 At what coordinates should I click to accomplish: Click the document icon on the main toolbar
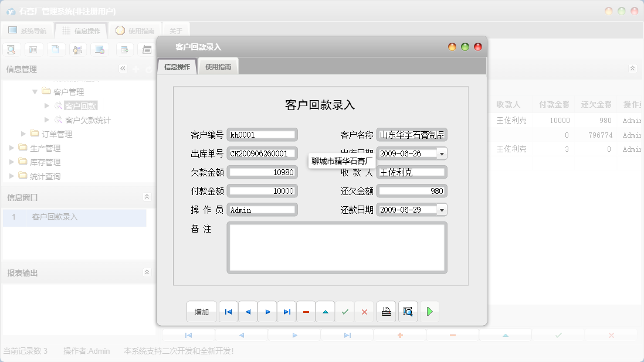pyautogui.click(x=56, y=49)
